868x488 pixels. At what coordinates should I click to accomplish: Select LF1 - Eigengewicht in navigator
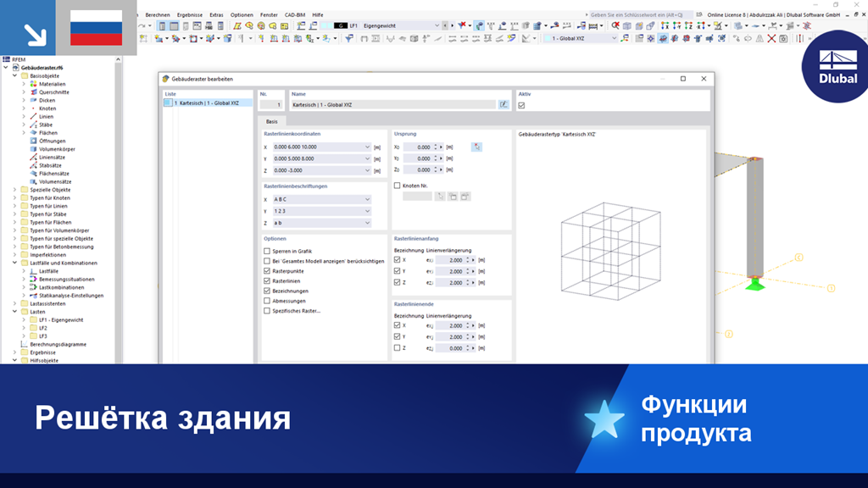click(x=61, y=319)
